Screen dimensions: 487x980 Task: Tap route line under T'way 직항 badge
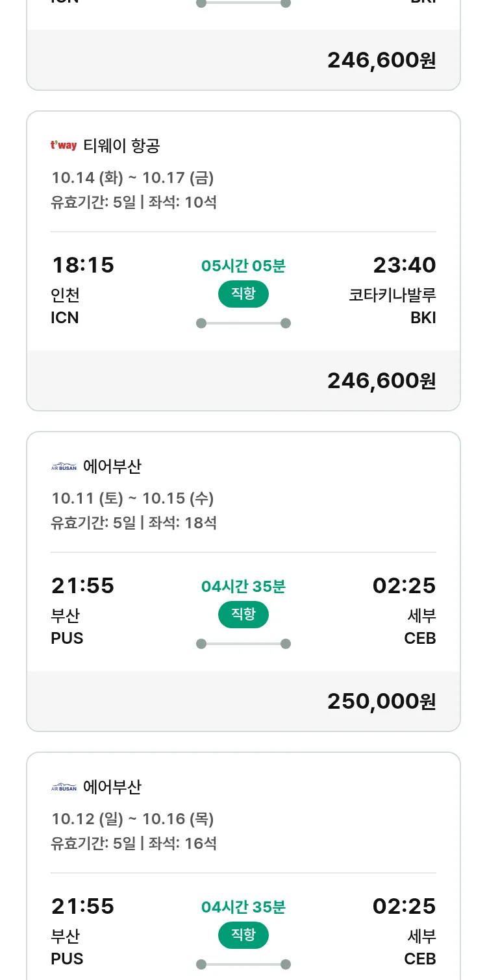point(243,323)
